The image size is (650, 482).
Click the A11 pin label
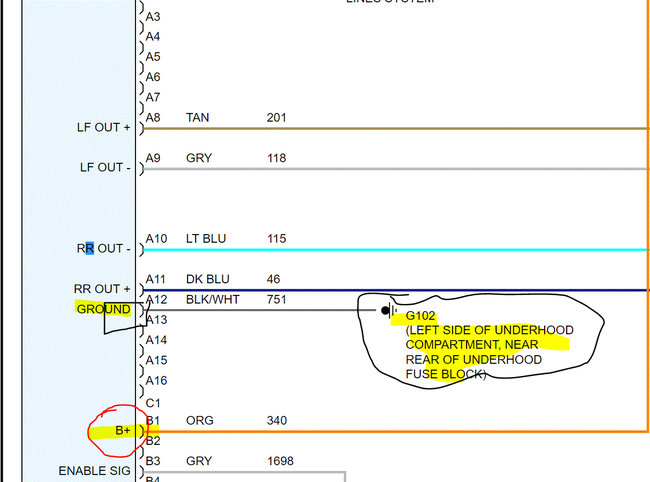pyautogui.click(x=155, y=279)
